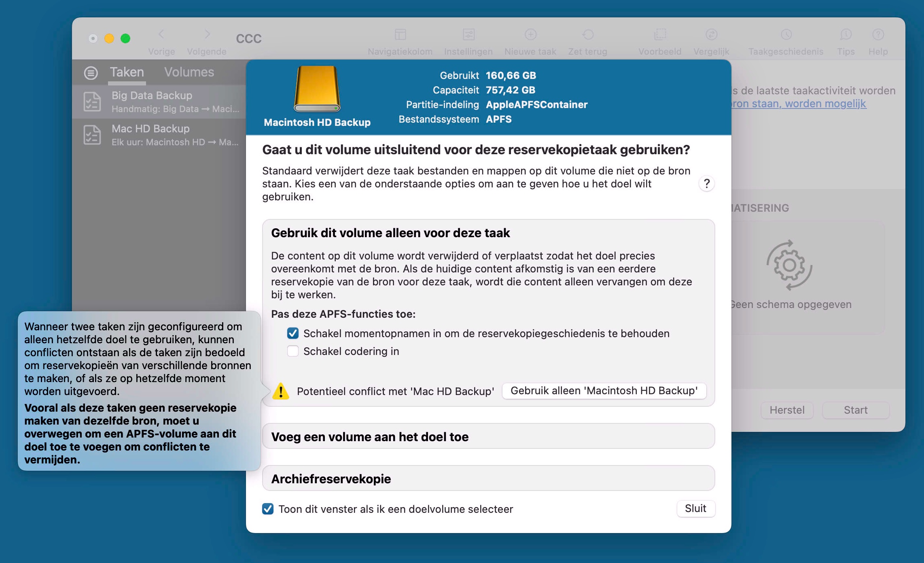Click the Zet terug restore icon
Image resolution: width=924 pixels, height=563 pixels.
pos(588,34)
